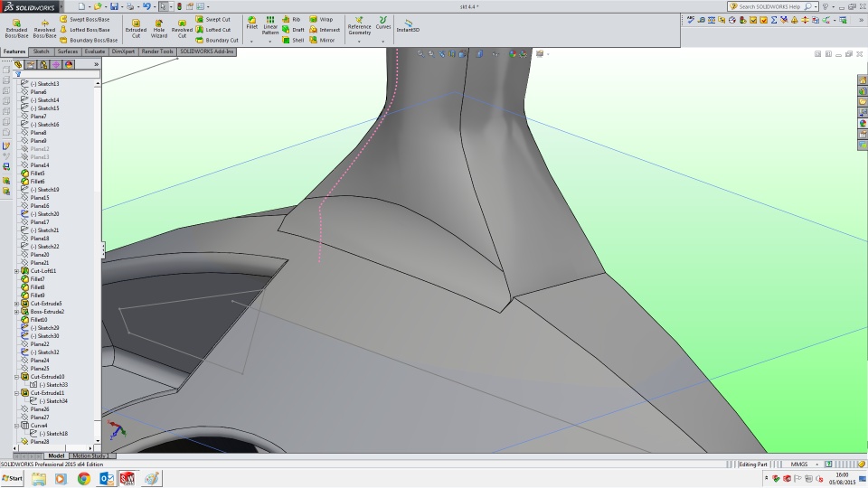Activate the Revolved Cut tool

click(182, 29)
